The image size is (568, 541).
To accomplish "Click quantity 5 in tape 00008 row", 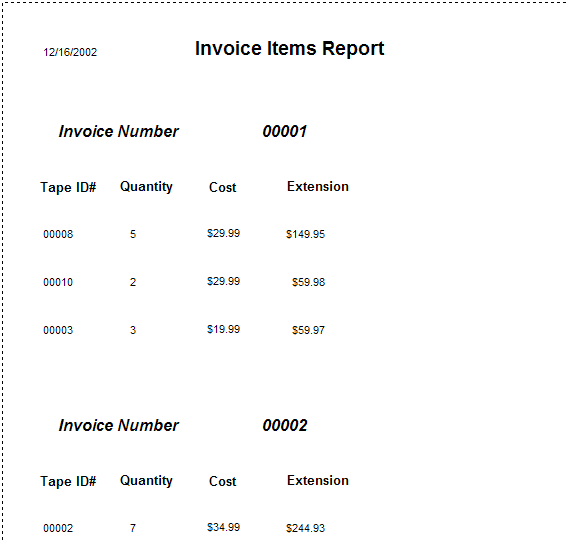I will 133,234.
